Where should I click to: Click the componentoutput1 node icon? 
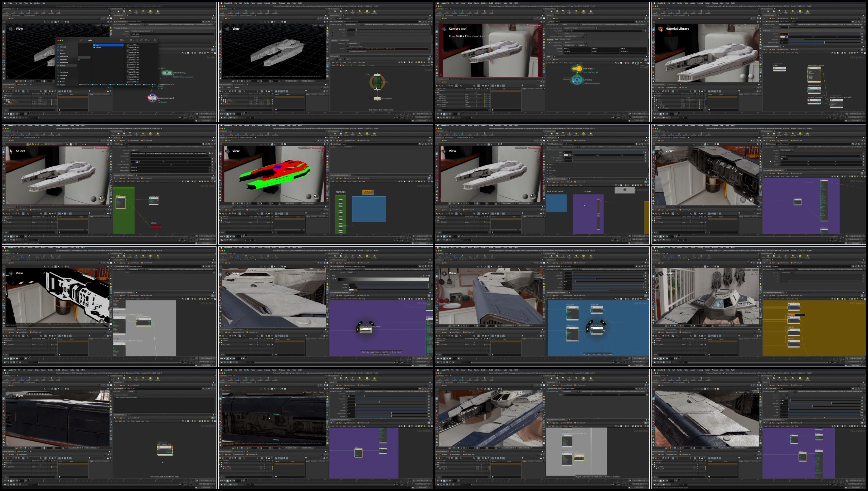(152, 98)
